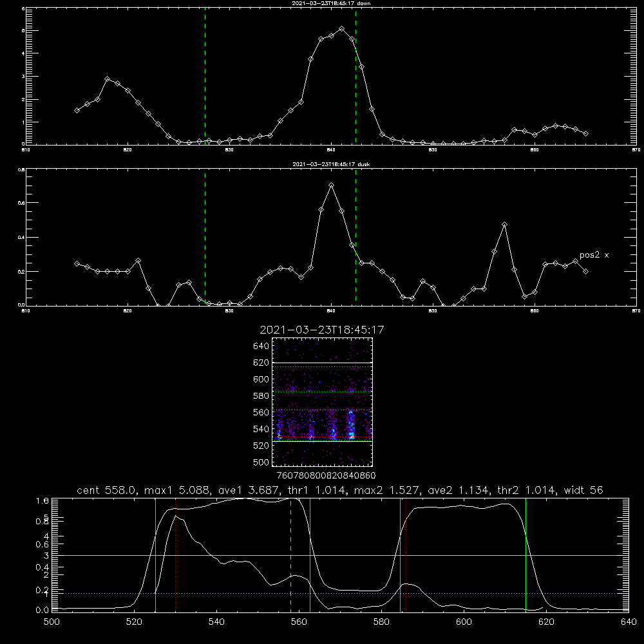
Task: Click the last diamond data point in dusk plot
Action: [585, 272]
